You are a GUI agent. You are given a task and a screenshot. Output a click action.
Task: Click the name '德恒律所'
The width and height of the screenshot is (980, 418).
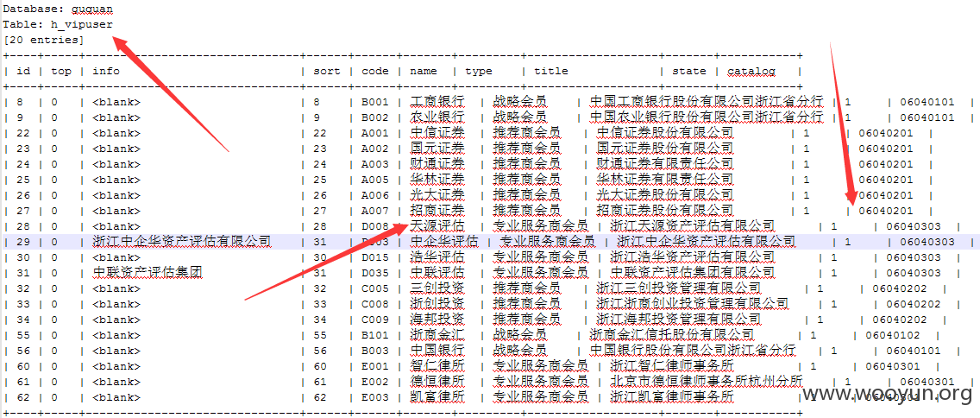[437, 382]
